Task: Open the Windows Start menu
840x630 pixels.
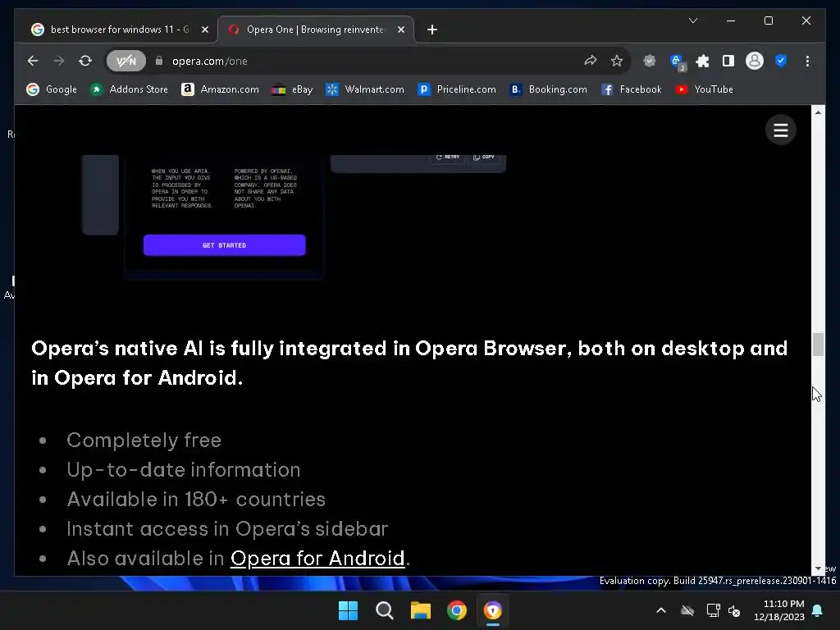Action: 348,610
